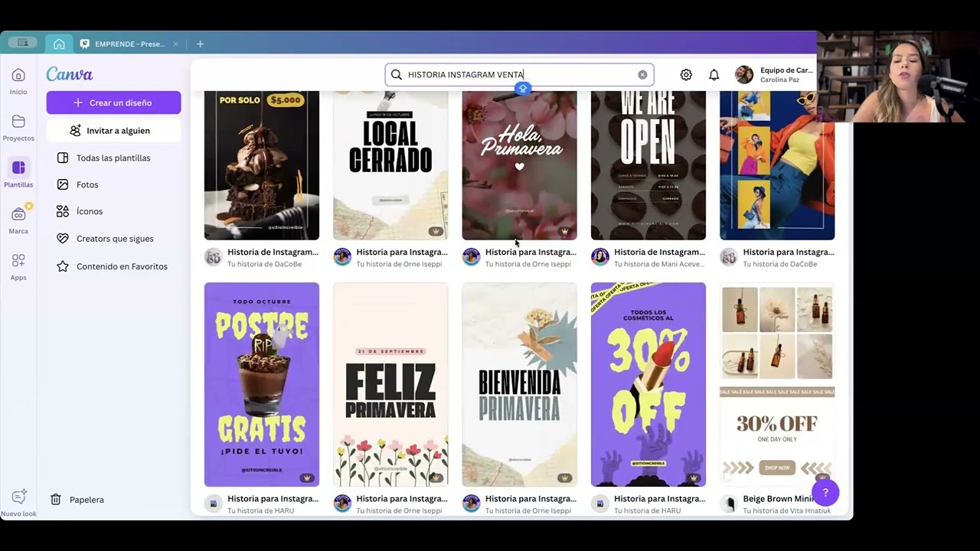Click the Beige Brown Mini... title

[779, 499]
